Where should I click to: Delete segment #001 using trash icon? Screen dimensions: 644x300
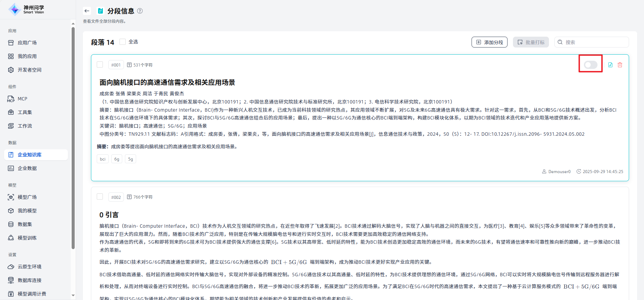point(620,65)
